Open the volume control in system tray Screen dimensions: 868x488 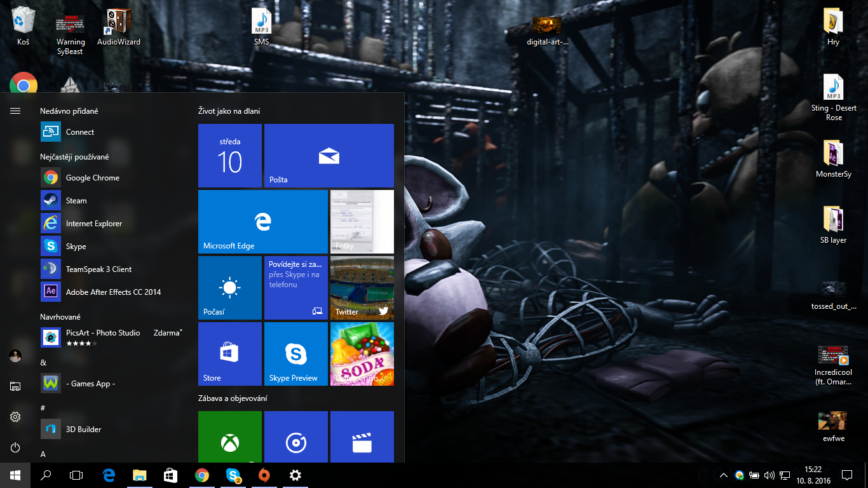tap(770, 475)
